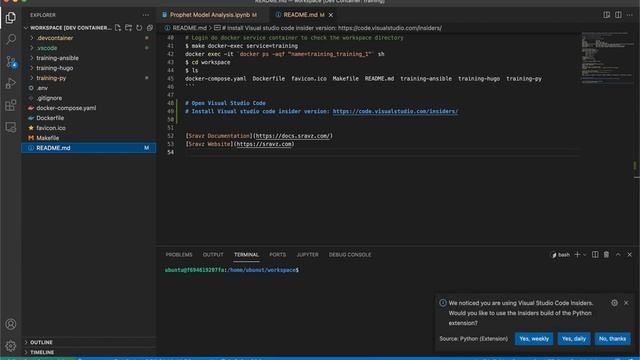Switch to the DEBUG CONSOLE tab
The image size is (640, 360).
[x=350, y=255]
